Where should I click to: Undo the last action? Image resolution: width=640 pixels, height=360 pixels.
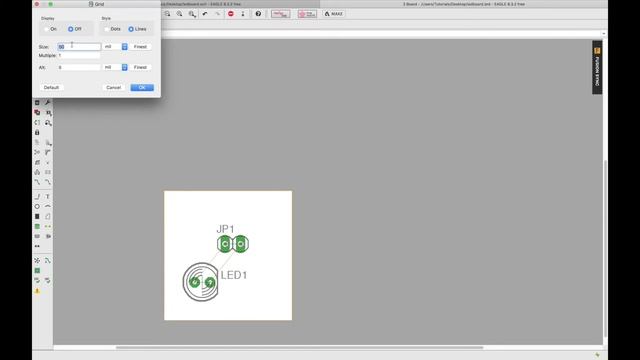(205, 14)
